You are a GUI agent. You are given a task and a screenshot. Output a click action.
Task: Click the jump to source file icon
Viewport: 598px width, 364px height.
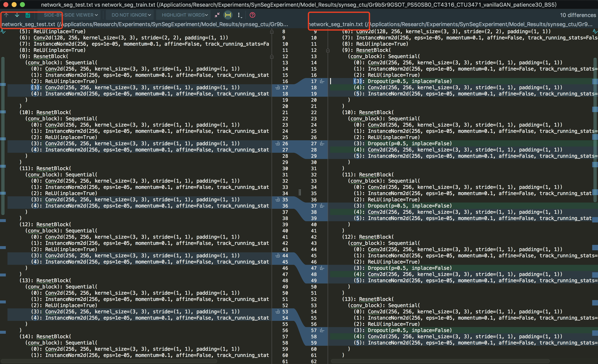[28, 15]
